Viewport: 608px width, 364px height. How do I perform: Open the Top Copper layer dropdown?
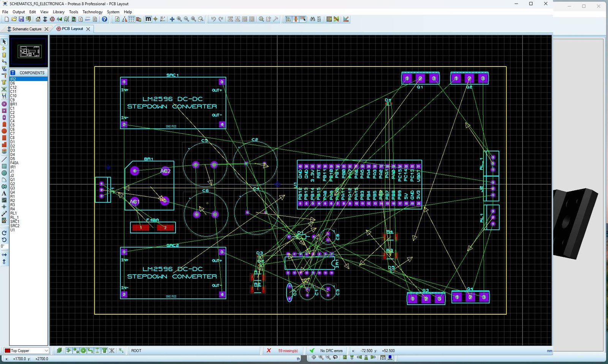tap(26, 351)
